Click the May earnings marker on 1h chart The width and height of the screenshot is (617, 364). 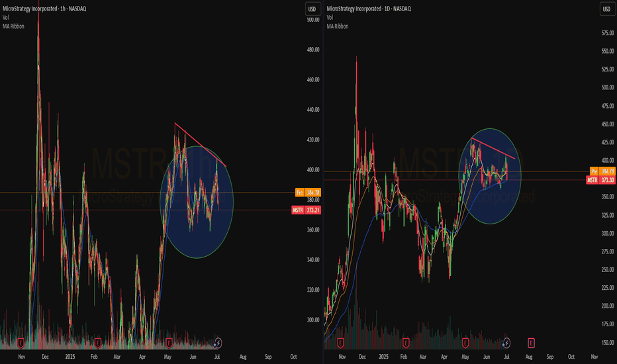coord(169,343)
